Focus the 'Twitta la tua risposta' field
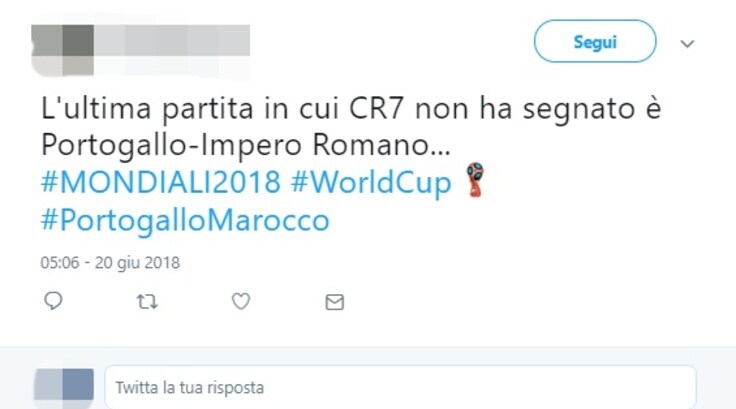This screenshot has height=409, width=736. [400, 387]
